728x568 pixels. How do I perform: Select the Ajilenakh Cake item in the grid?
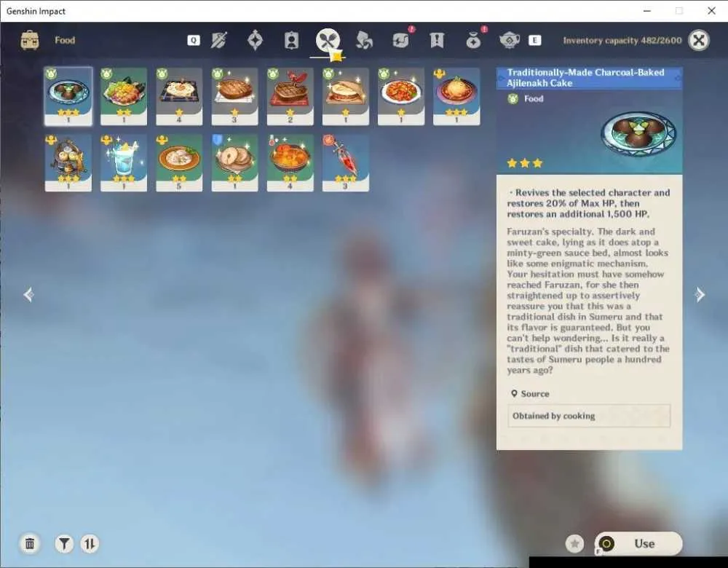[x=68, y=97]
